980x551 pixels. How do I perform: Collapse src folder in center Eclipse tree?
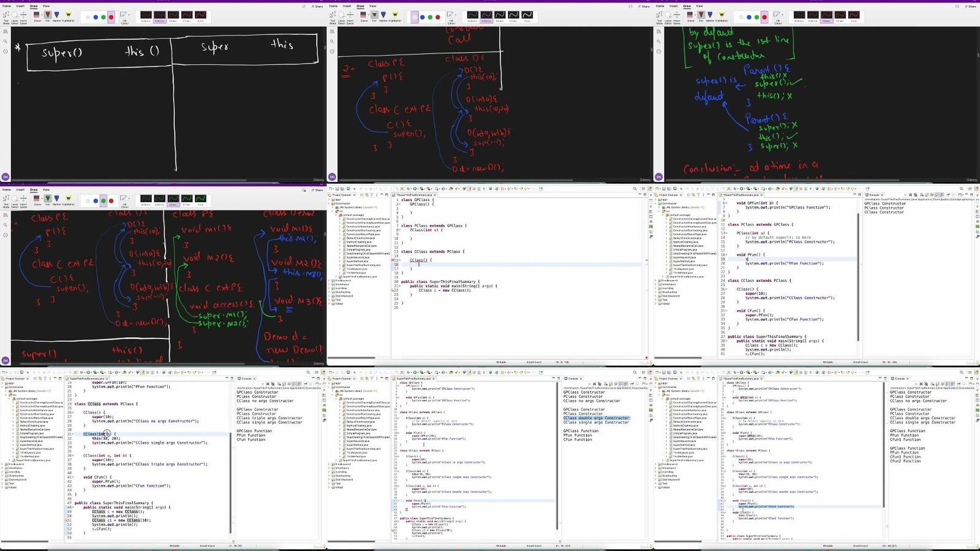click(x=332, y=211)
